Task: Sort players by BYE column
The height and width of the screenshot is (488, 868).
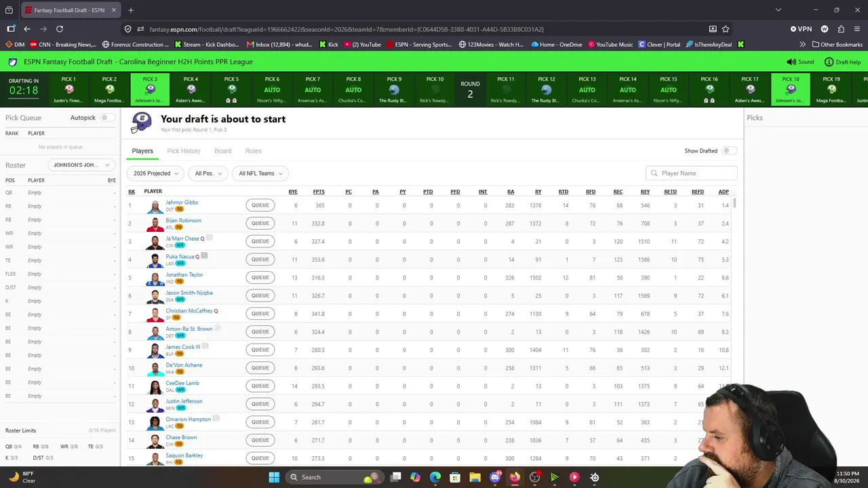Action: coord(293,192)
